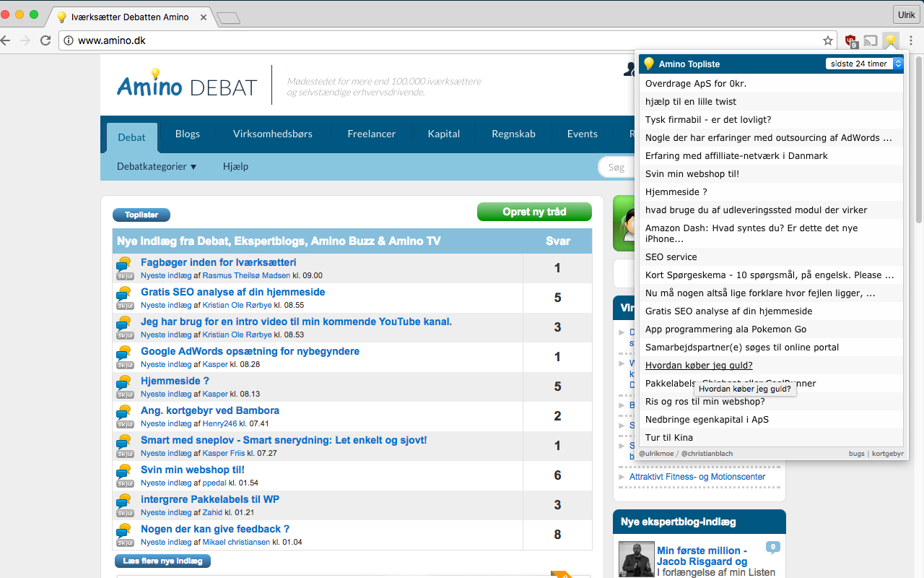
Task: Open the Events tab
Action: 583,134
